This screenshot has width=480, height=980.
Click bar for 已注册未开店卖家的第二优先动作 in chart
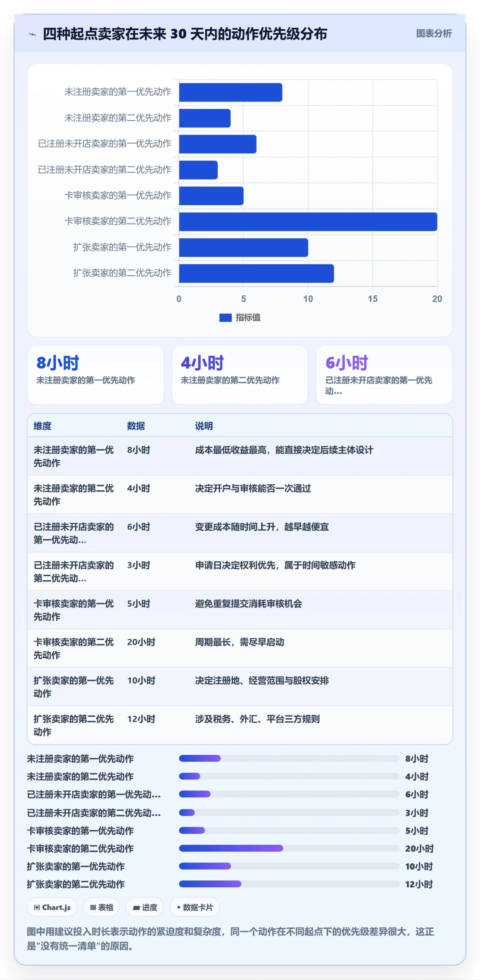point(198,170)
